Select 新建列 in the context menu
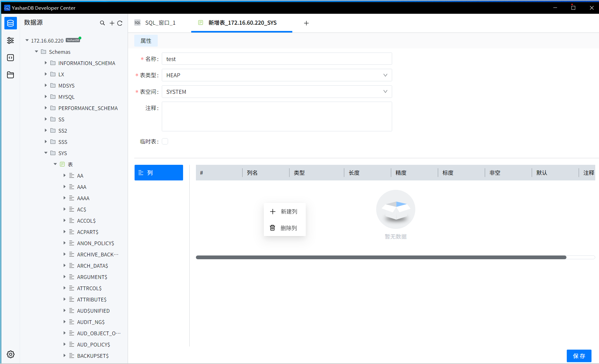 [284, 211]
